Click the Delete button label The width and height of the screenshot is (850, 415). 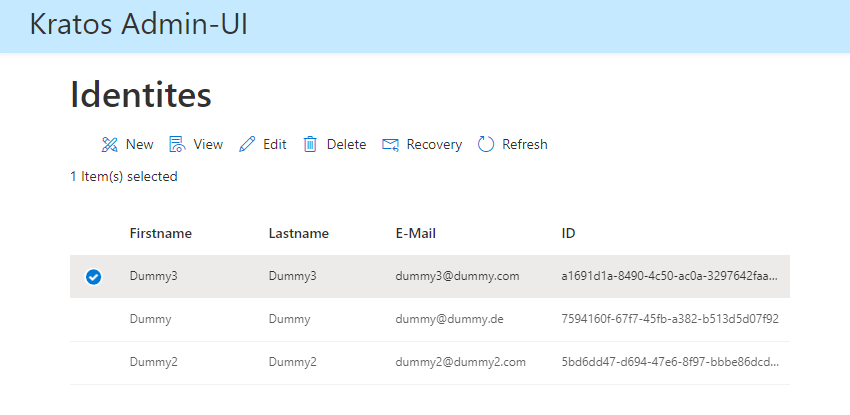point(346,144)
